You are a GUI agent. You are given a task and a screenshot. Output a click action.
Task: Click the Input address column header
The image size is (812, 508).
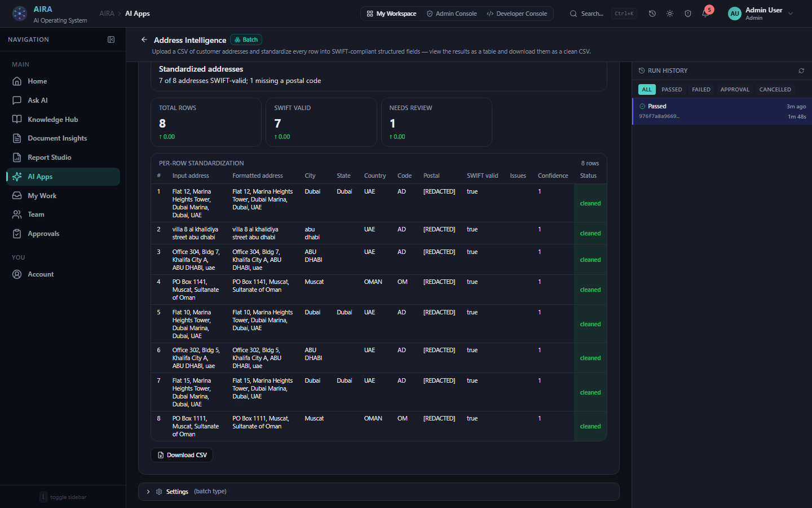(x=191, y=176)
